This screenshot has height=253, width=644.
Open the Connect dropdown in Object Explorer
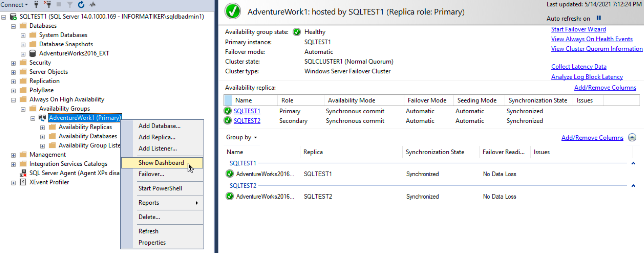point(14,5)
